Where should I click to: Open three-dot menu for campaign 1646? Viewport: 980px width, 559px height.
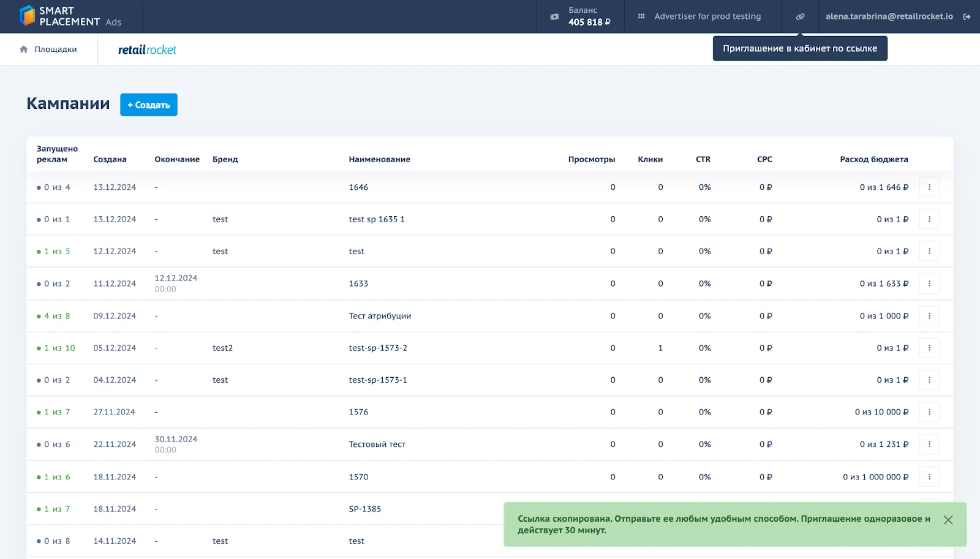click(929, 187)
